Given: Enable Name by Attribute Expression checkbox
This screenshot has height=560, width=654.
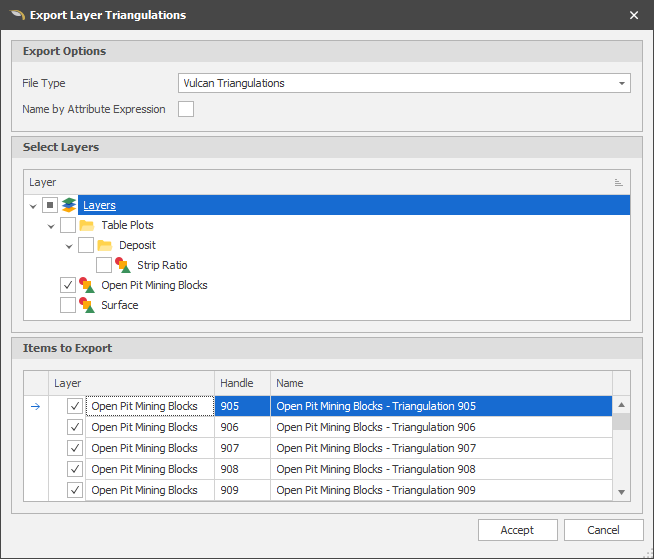Looking at the screenshot, I should tap(186, 109).
